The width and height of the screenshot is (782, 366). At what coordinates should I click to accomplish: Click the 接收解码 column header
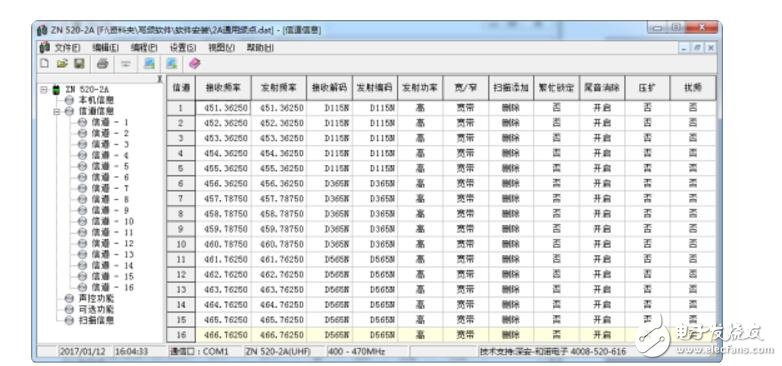(x=329, y=88)
